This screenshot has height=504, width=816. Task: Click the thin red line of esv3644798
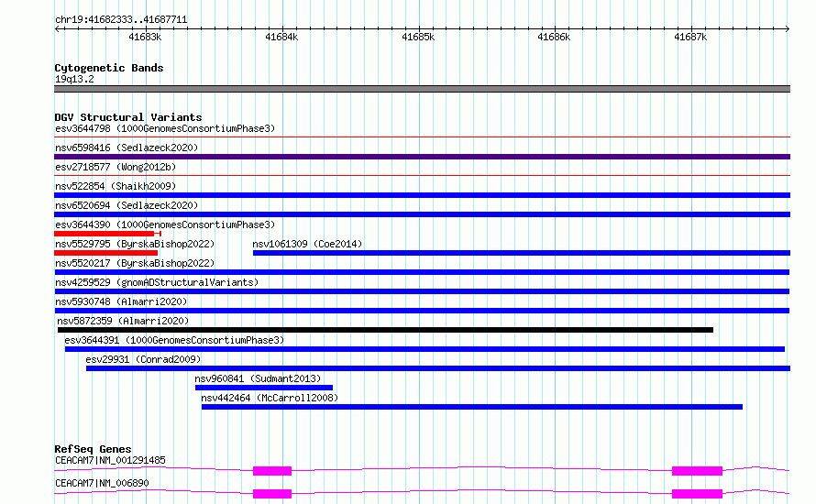pos(422,137)
